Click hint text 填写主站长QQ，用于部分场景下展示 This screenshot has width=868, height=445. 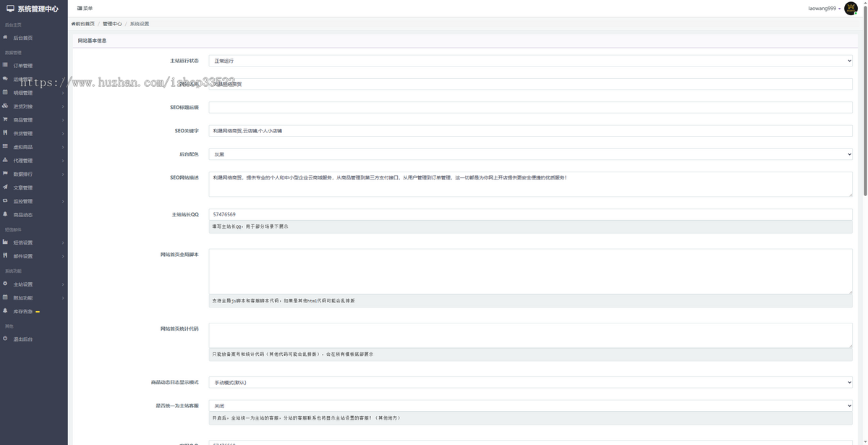[x=250, y=226]
